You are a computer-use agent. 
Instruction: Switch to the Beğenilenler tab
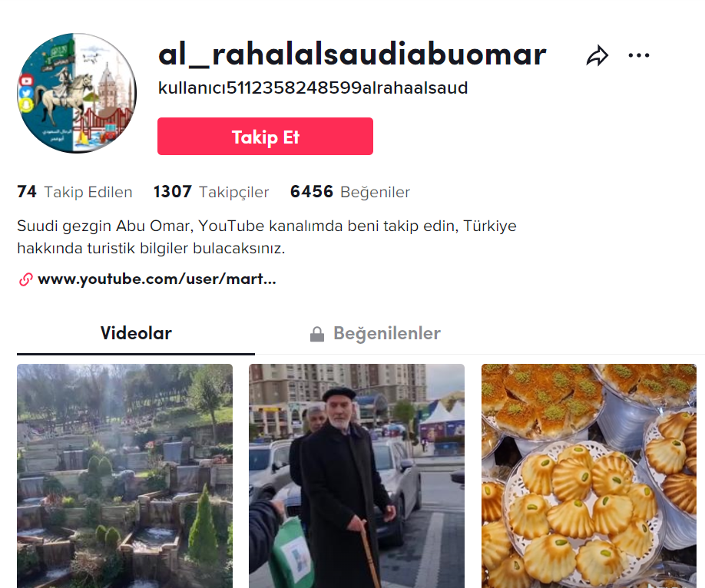point(375,333)
